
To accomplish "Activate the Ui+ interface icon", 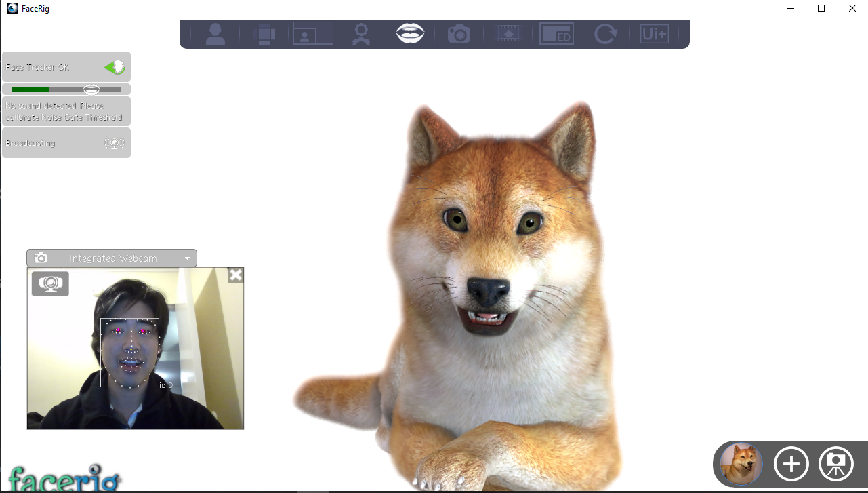I will (654, 33).
